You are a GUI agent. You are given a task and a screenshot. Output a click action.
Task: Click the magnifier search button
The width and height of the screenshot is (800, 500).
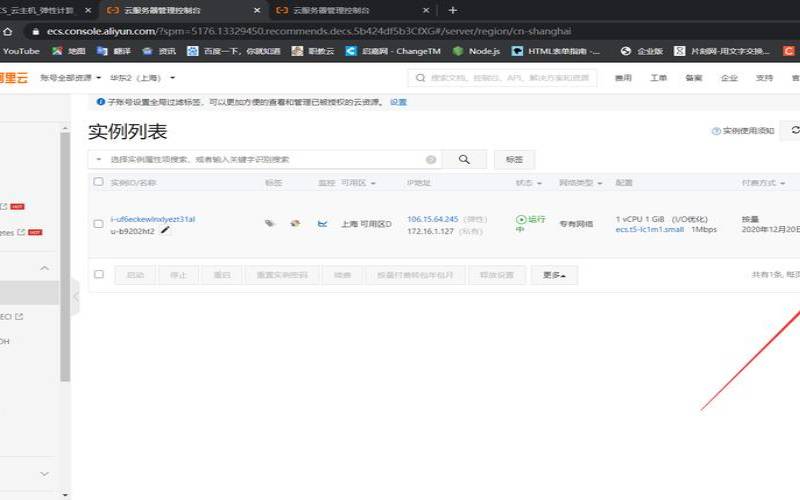(x=464, y=160)
